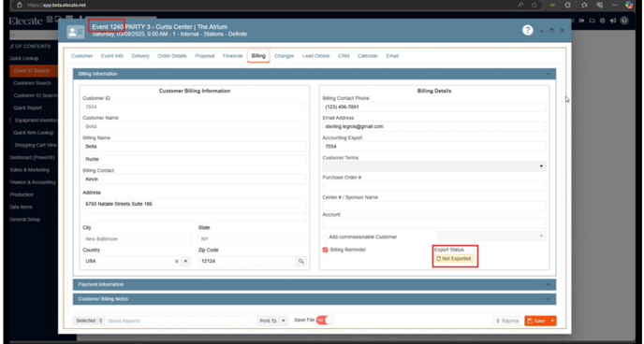Click the Purchase Order # field

click(x=434, y=186)
